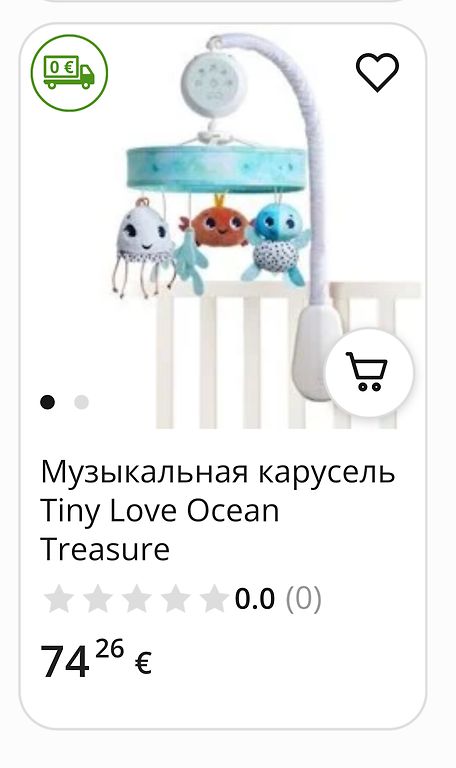Viewport: 456px width, 768px height.
Task: Open the product photo on the orange crab
Action: coord(218,225)
